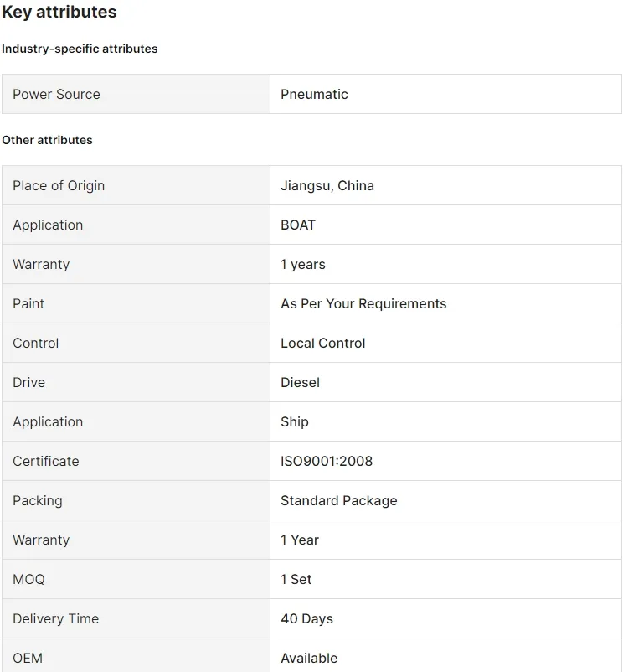
Task: Select the 'Pneumatic' value
Action: click(x=314, y=94)
